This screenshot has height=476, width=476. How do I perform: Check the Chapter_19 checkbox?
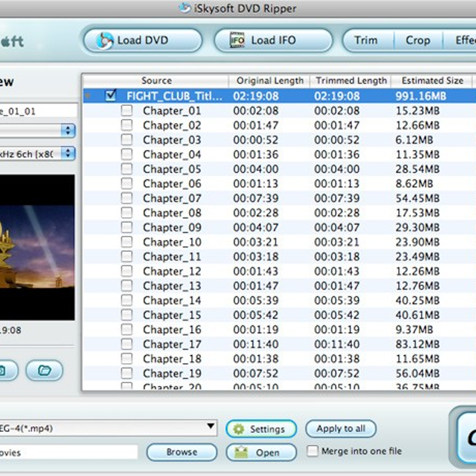(127, 373)
